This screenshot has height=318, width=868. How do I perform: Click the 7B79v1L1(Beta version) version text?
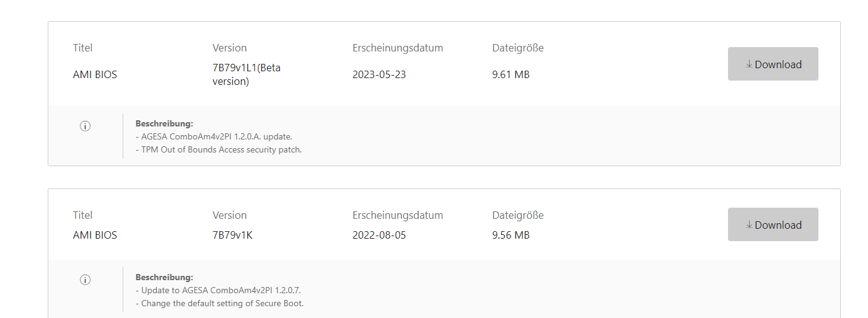(x=246, y=74)
